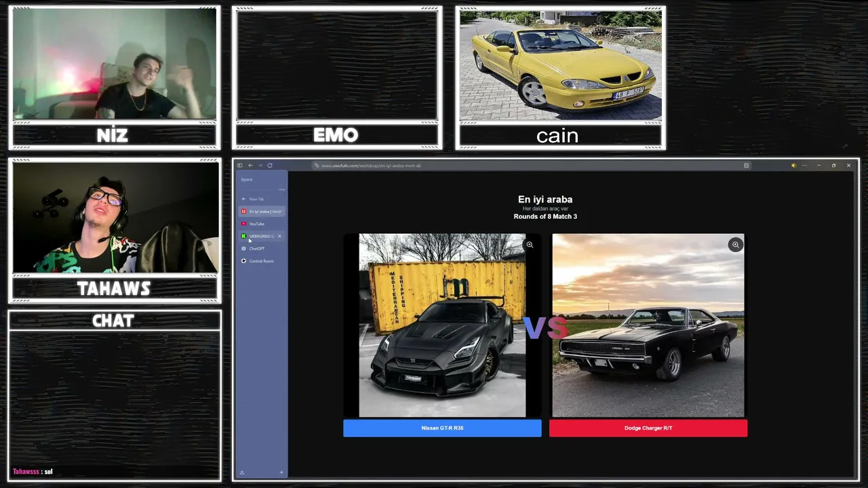Click the plus icon at sidebar bottom
Screen dimensions: 868x488
(281, 472)
